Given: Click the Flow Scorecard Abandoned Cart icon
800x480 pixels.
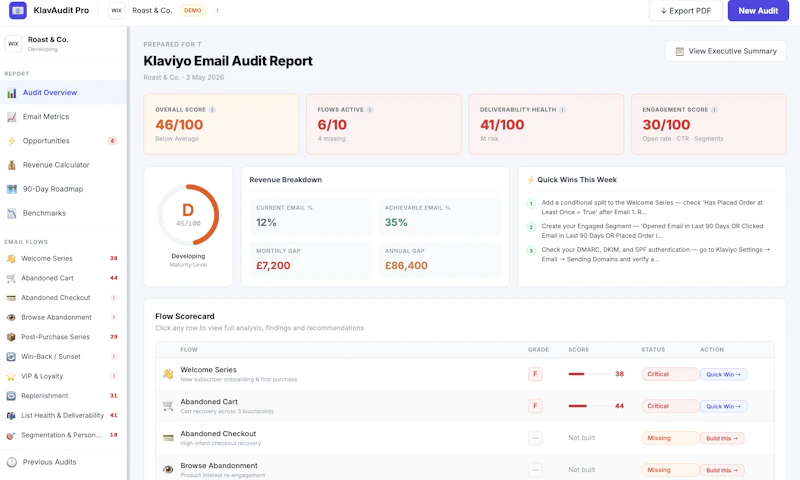Looking at the screenshot, I should (x=168, y=406).
